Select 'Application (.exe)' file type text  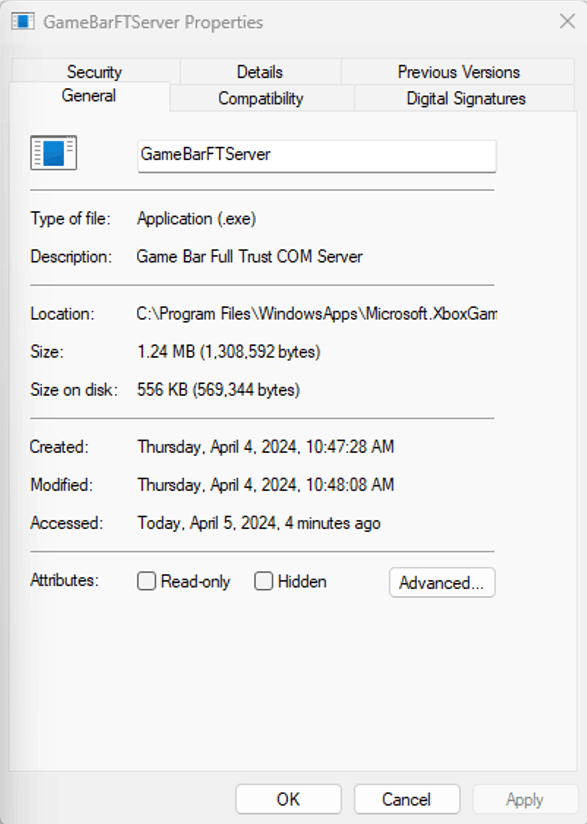(197, 219)
